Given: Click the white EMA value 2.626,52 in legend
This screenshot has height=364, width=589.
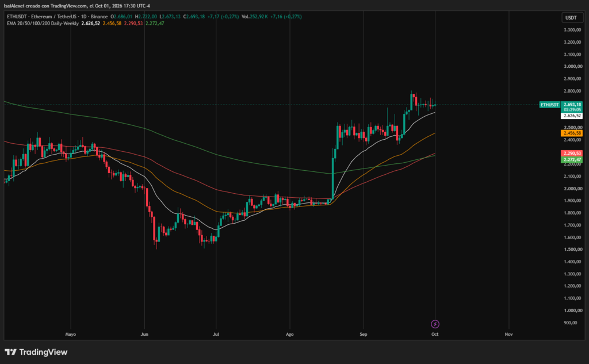Looking at the screenshot, I should pyautogui.click(x=90, y=24).
